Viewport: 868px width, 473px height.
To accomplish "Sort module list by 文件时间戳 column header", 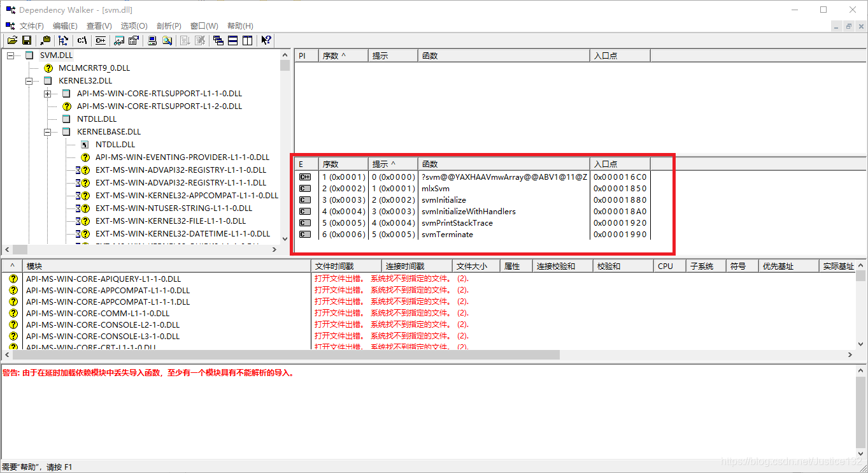I will [x=347, y=266].
